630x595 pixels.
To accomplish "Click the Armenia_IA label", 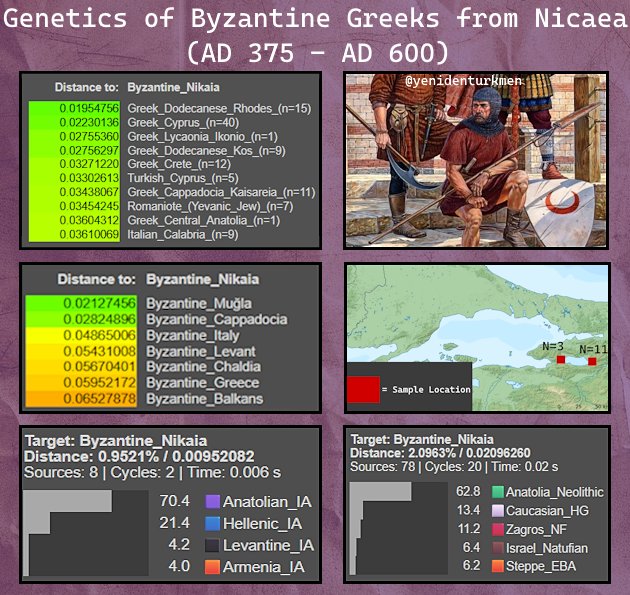I will (264, 567).
